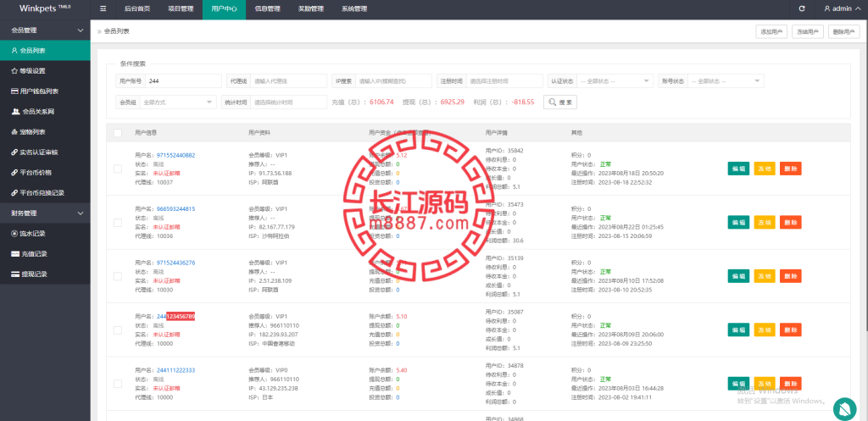Image resolution: width=868 pixels, height=421 pixels.
Task: Check the row for user 971552440882
Action: pyautogui.click(x=117, y=169)
